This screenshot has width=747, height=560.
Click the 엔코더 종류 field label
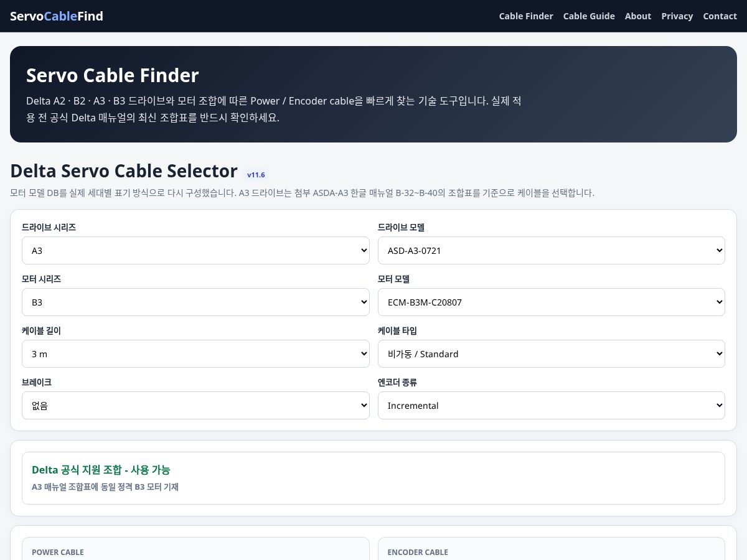(397, 383)
